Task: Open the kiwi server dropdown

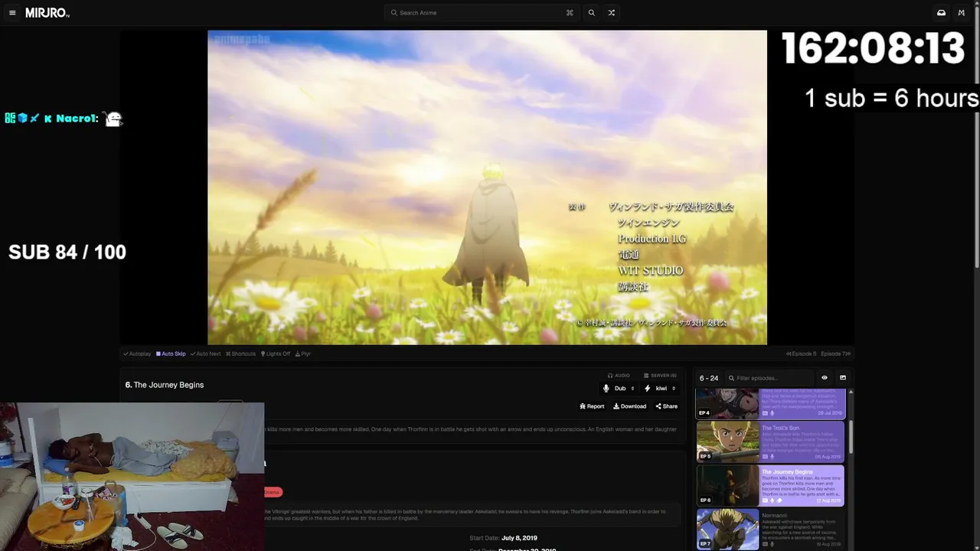Action: (x=660, y=389)
